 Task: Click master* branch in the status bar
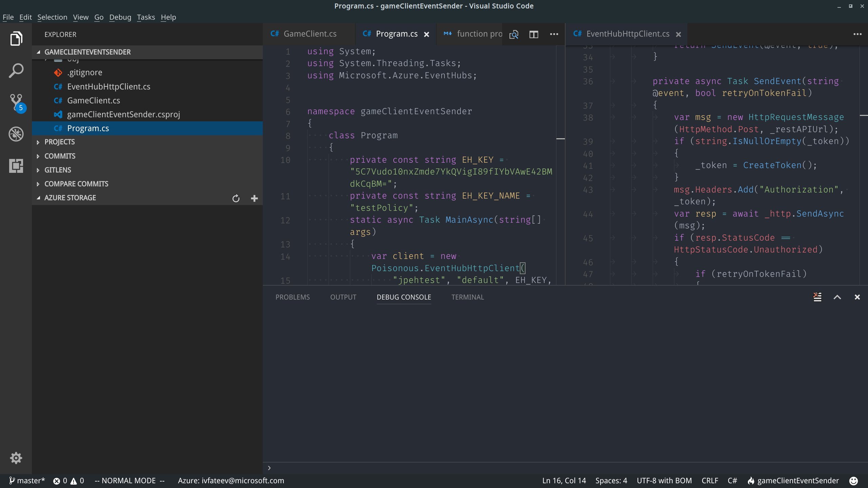coord(28,480)
